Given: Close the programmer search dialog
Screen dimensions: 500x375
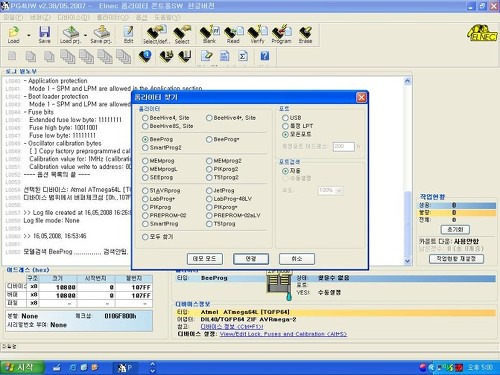Looking at the screenshot, I should (361, 97).
